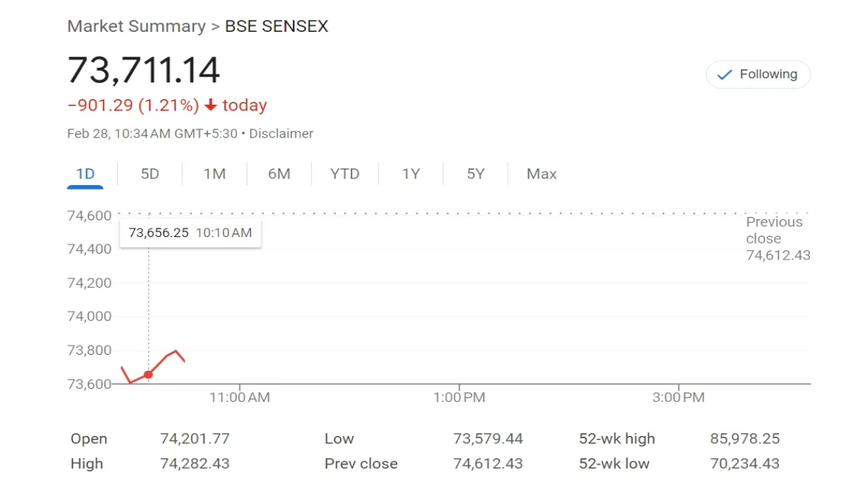The height and width of the screenshot is (488, 868).
Task: Toggle off the Following status for BSE SENSEX
Action: point(758,74)
